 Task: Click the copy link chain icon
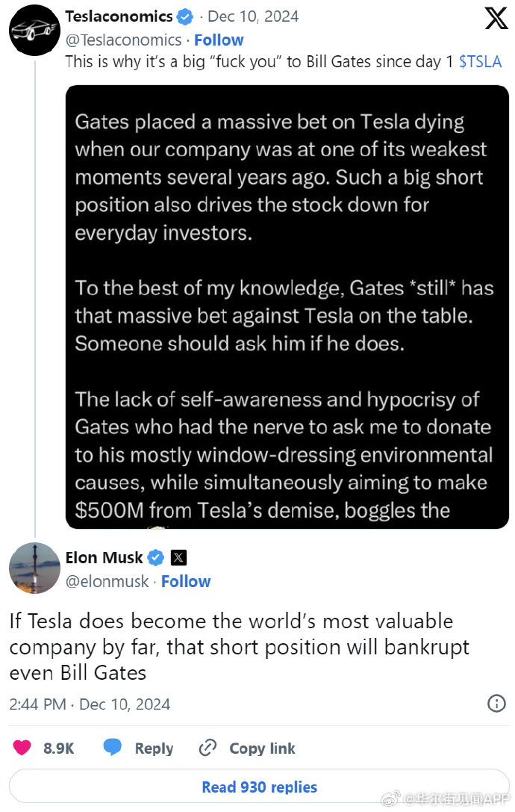click(x=207, y=748)
